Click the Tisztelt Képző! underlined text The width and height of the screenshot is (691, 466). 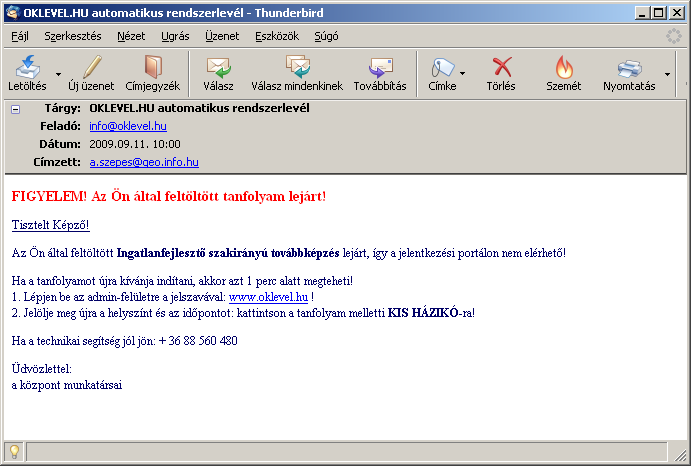(x=50, y=225)
